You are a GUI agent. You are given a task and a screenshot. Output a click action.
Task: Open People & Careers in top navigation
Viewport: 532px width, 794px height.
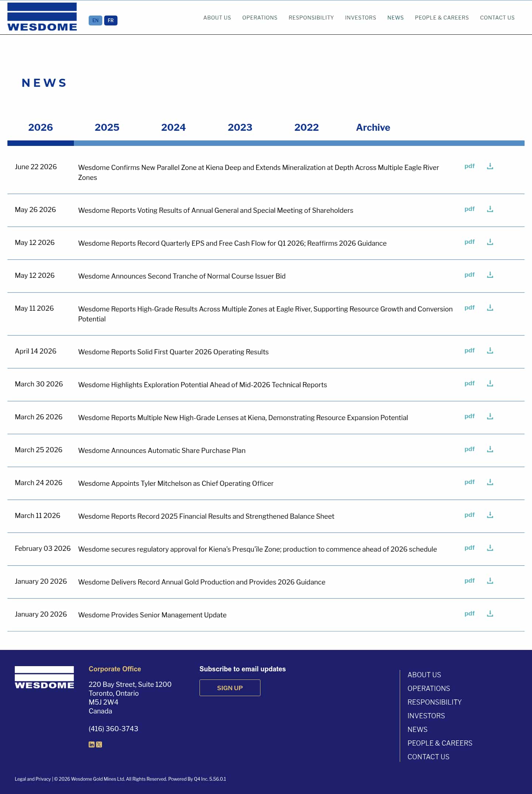[442, 18]
